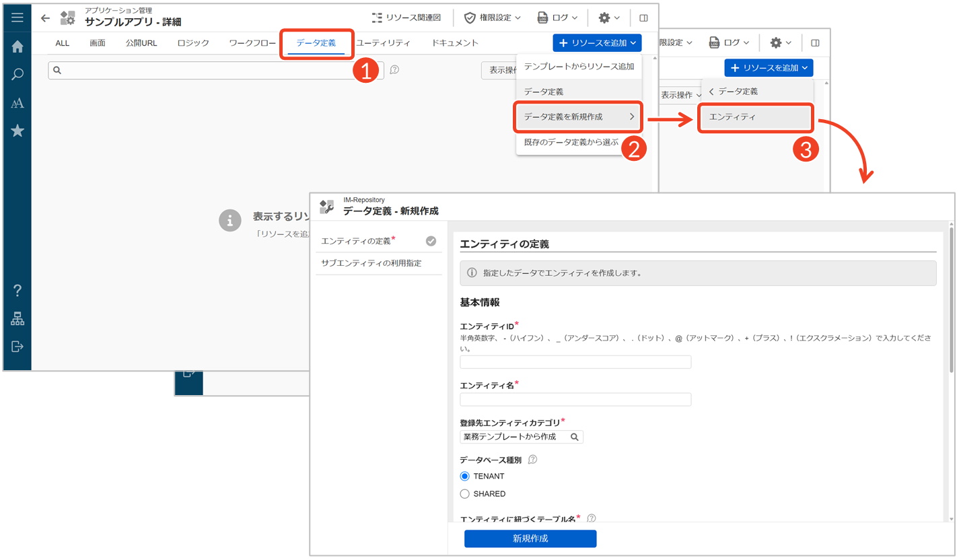Open help via question mark sidebar icon
The height and width of the screenshot is (560, 959).
[x=17, y=291]
